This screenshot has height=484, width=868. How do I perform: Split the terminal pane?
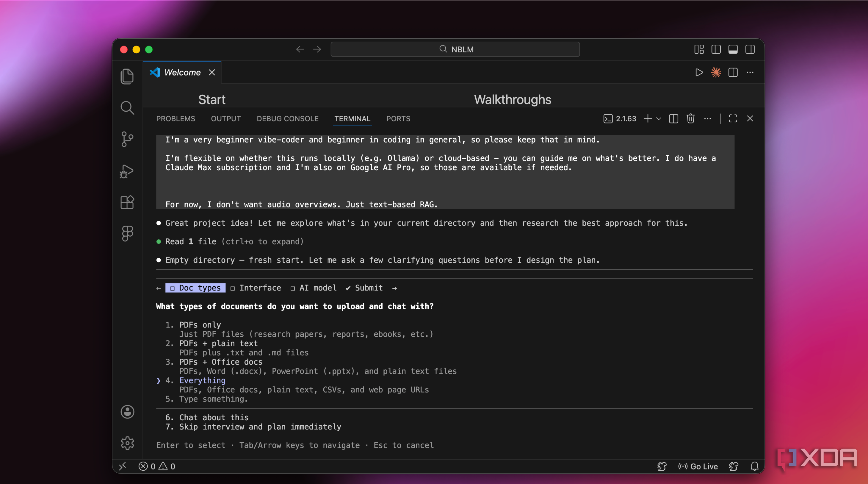coord(673,118)
